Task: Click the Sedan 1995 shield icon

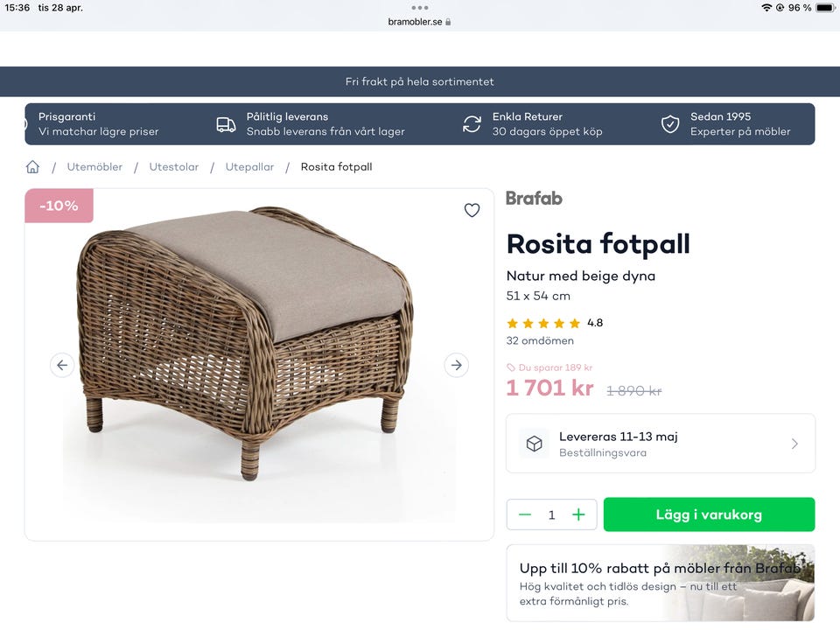Action: click(x=670, y=124)
